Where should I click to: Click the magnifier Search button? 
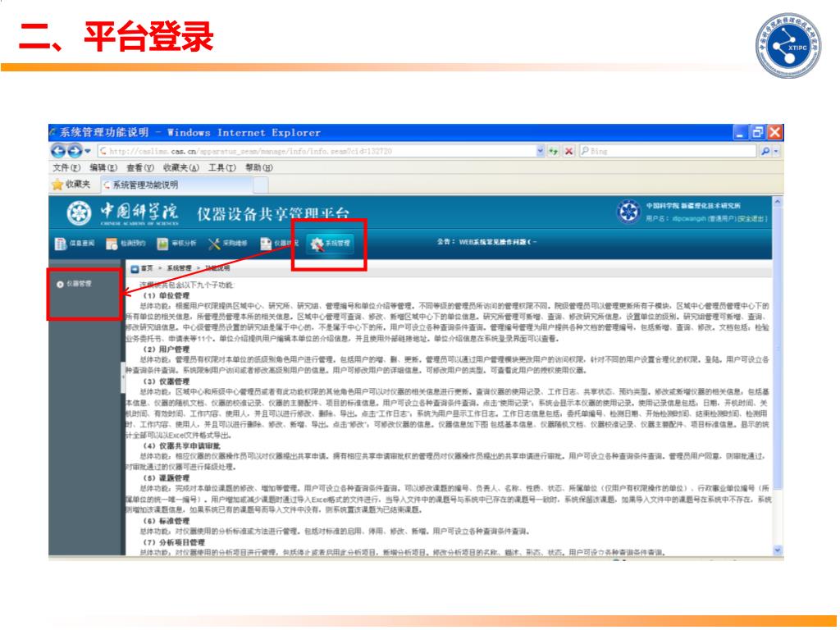click(x=765, y=151)
